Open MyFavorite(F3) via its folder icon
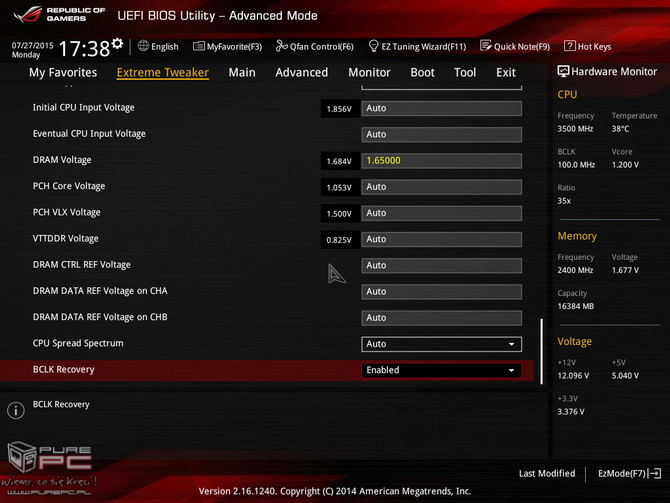The image size is (670, 503). (x=199, y=46)
